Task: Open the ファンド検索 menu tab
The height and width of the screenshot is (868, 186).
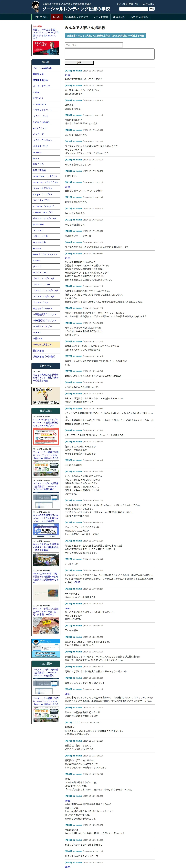Action: [x=101, y=17]
